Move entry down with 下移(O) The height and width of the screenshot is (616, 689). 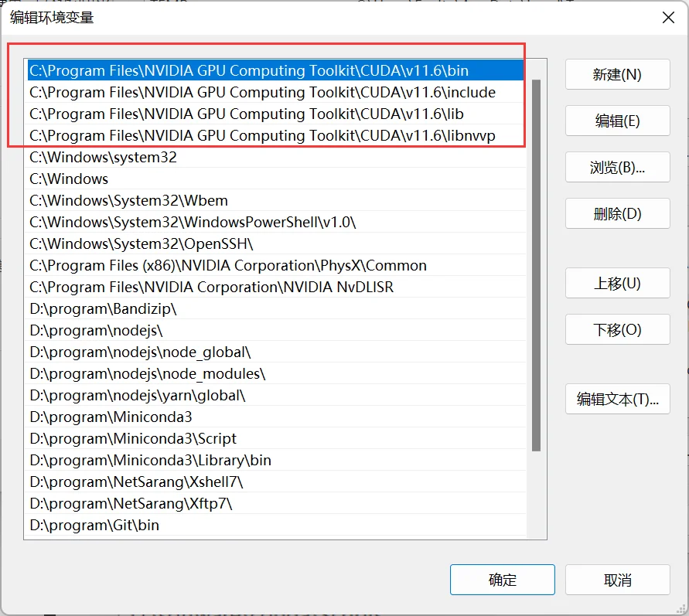(617, 330)
